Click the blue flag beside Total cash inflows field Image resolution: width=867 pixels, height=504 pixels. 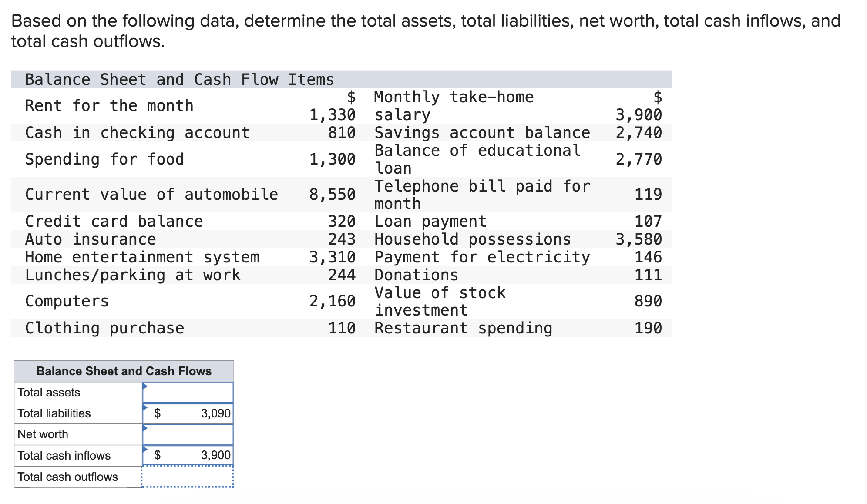(145, 450)
